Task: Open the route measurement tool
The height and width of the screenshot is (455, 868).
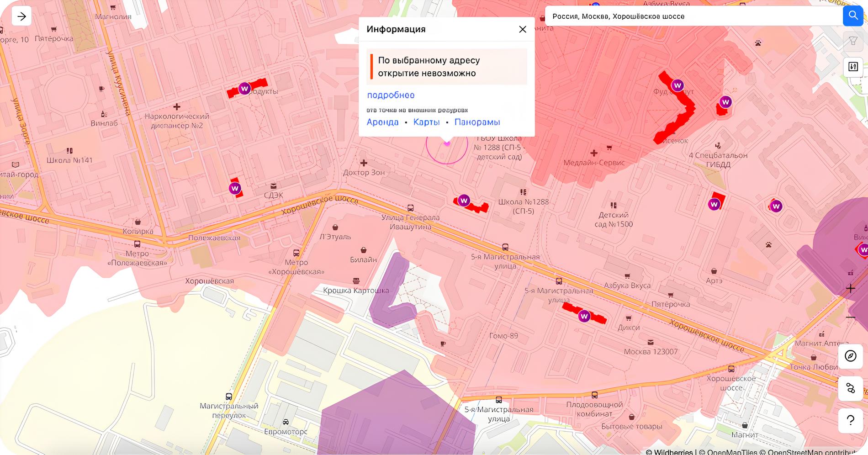Action: click(x=850, y=388)
